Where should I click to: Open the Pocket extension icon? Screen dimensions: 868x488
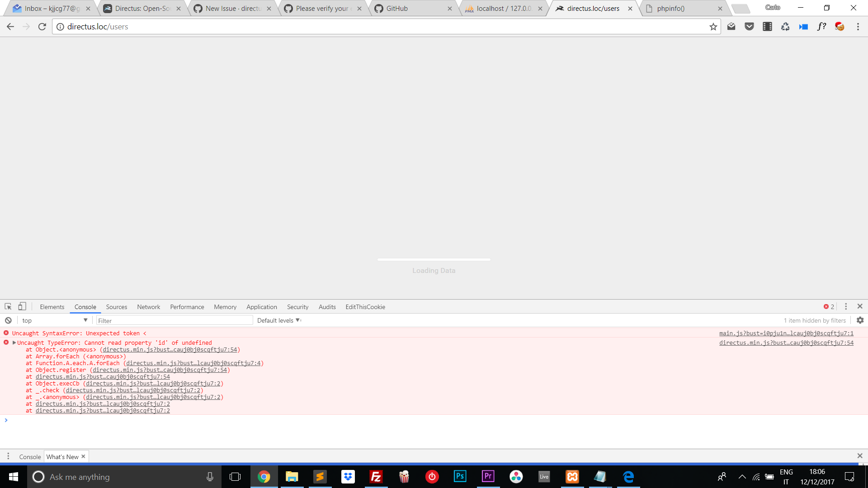pyautogui.click(x=749, y=26)
